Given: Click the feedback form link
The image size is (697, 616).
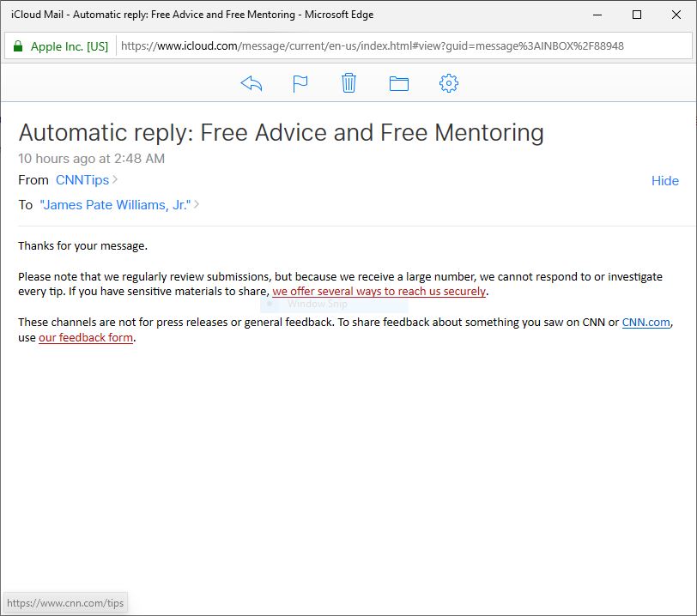Looking at the screenshot, I should pyautogui.click(x=85, y=338).
